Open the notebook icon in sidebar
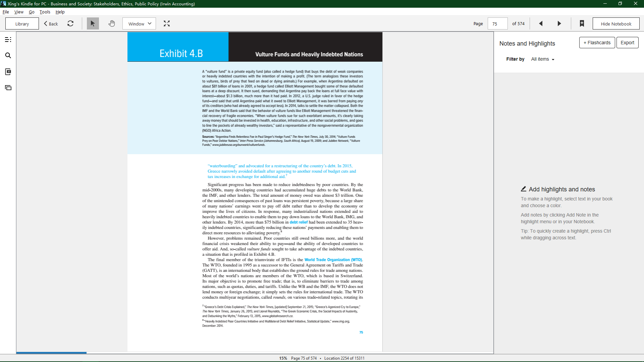The height and width of the screenshot is (362, 644). point(8,72)
